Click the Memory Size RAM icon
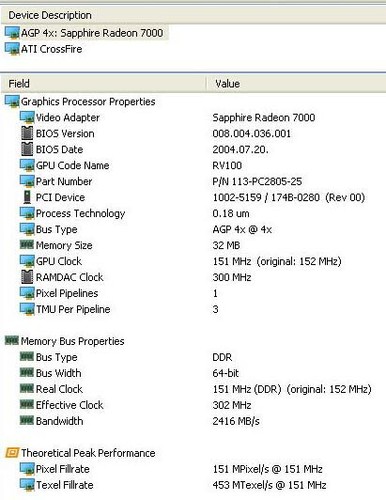386x500 pixels. (x=27, y=245)
